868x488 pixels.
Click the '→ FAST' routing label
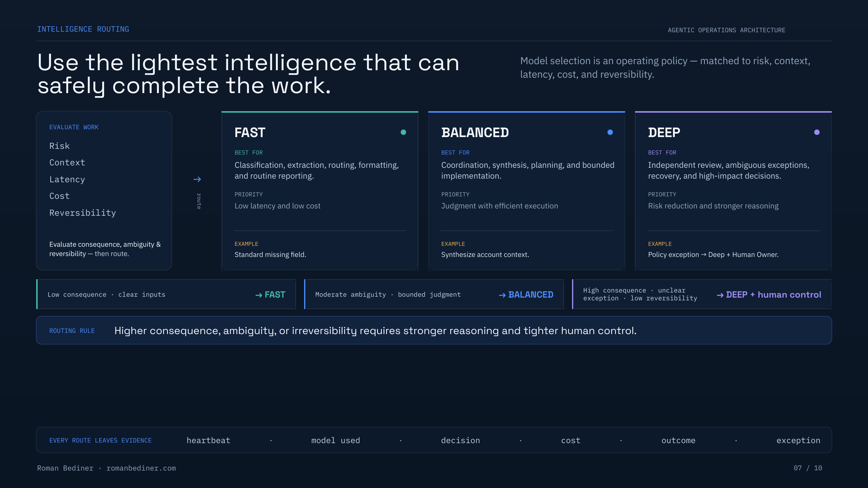tap(270, 295)
